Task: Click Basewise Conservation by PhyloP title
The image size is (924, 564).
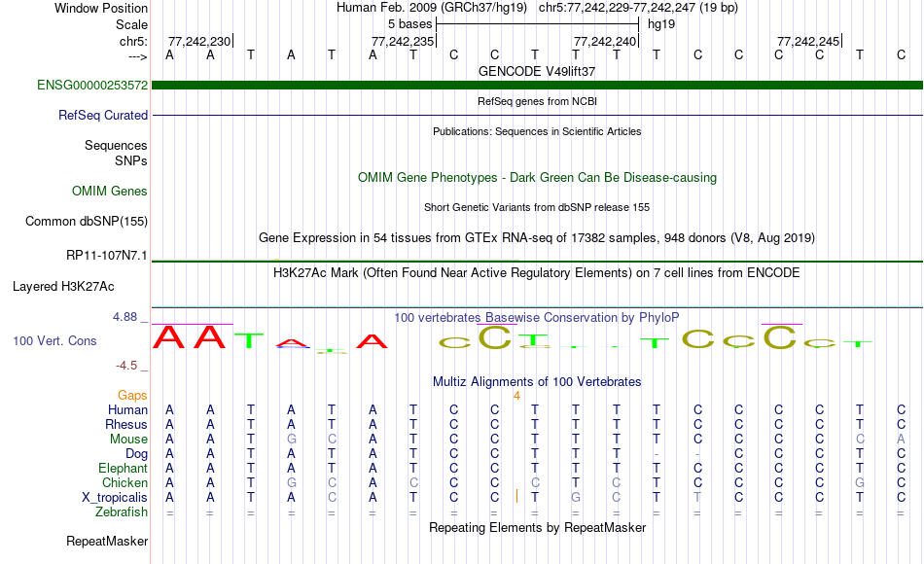Action: 536,318
